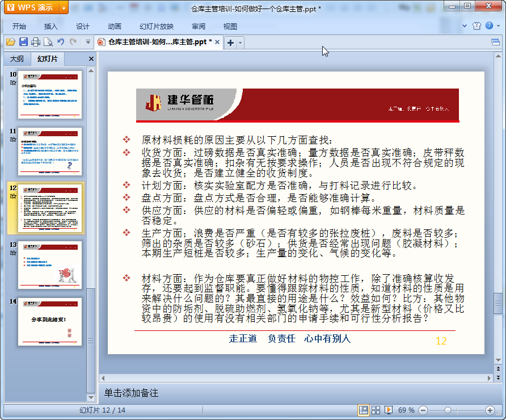Save the presentation with floppy icon
Screen dimensions: 506x420
pyautogui.click(x=23, y=42)
